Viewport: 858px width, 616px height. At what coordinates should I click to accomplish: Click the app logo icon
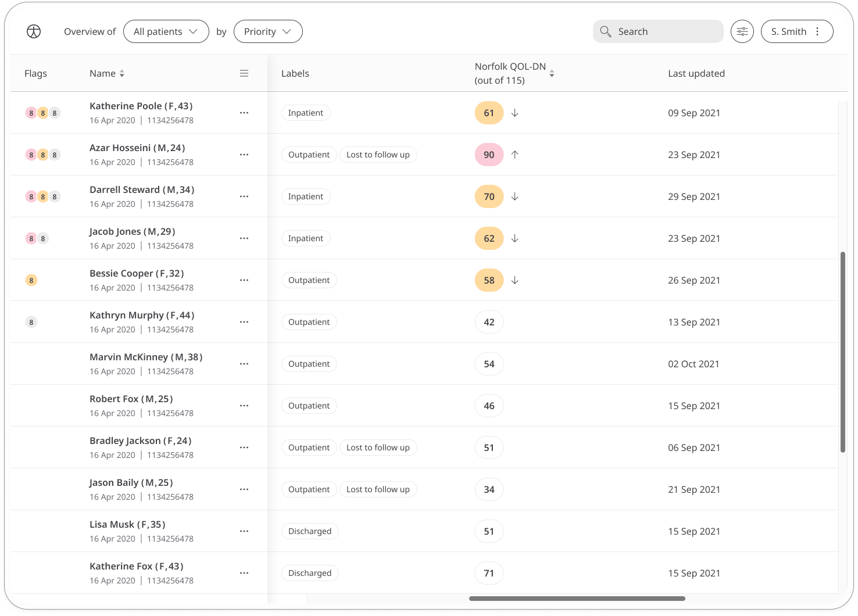pyautogui.click(x=34, y=31)
